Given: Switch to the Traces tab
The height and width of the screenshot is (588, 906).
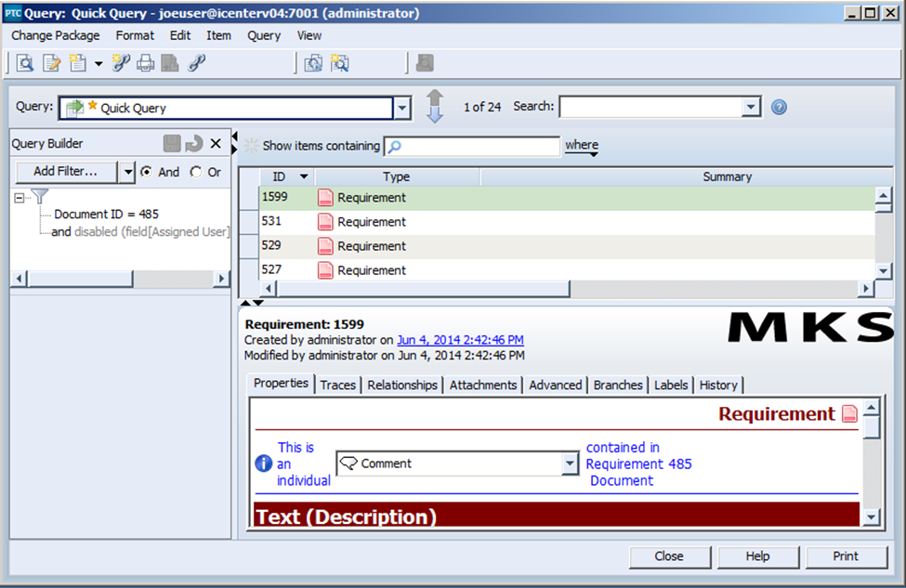Looking at the screenshot, I should (x=338, y=385).
